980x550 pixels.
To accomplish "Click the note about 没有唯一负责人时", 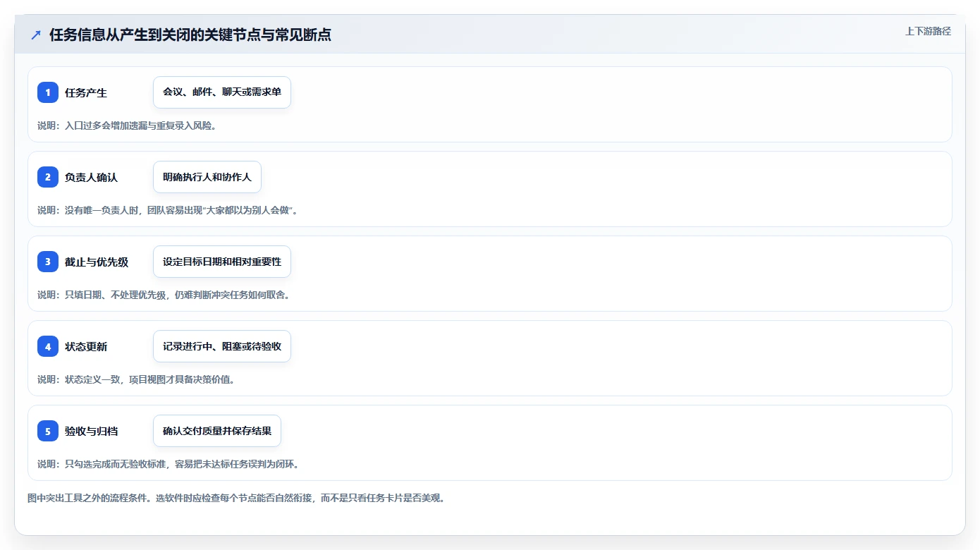I will pos(168,210).
